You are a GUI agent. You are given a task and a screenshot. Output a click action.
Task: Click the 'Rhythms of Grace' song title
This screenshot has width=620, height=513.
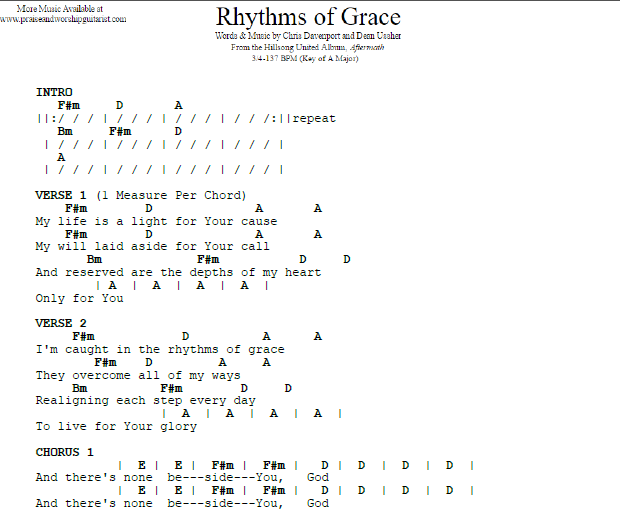point(308,17)
